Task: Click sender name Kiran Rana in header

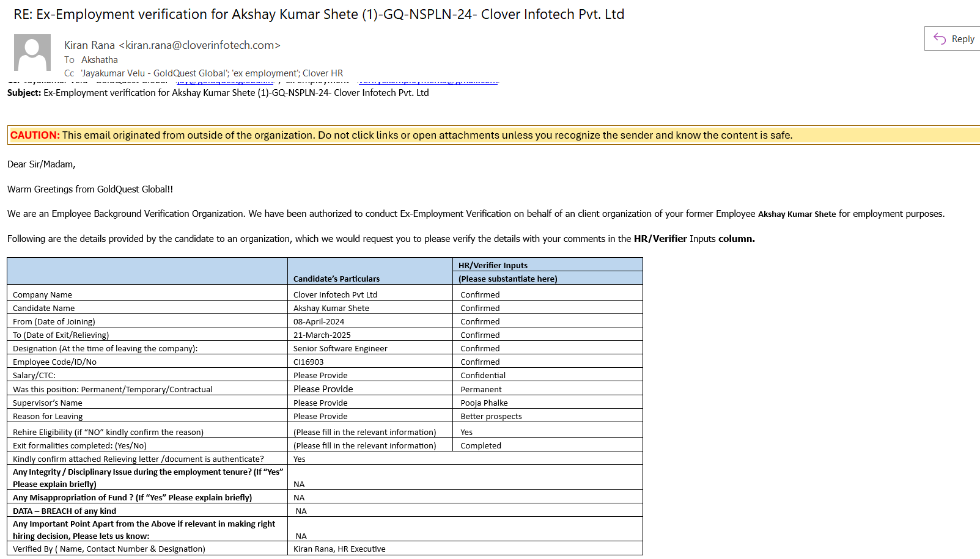Action: [89, 45]
